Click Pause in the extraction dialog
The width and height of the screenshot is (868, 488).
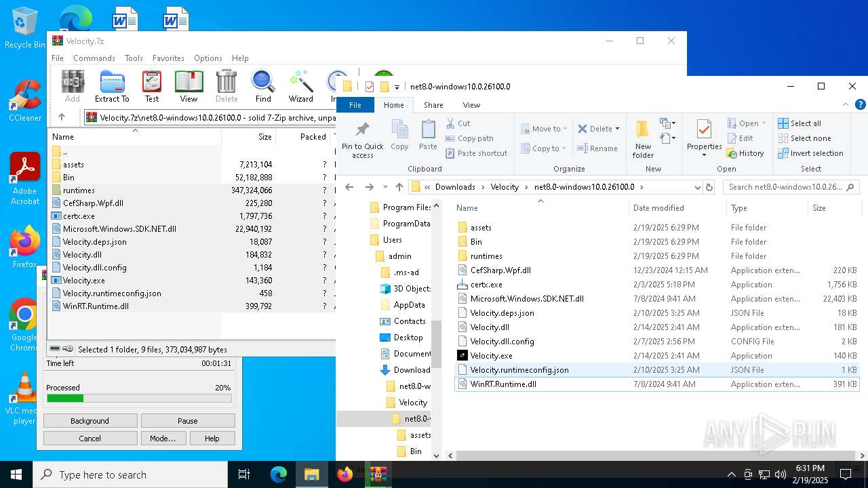pyautogui.click(x=188, y=421)
